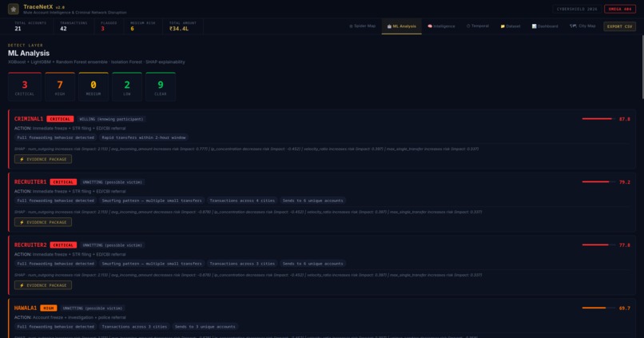The height and width of the screenshot is (338, 644).
Task: Select the Clear count card showing 9
Action: (x=160, y=86)
